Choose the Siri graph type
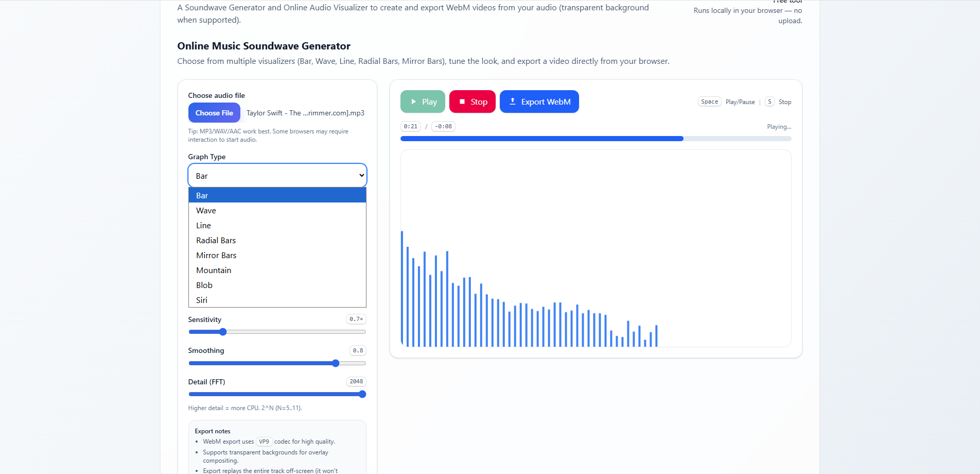 pyautogui.click(x=277, y=300)
